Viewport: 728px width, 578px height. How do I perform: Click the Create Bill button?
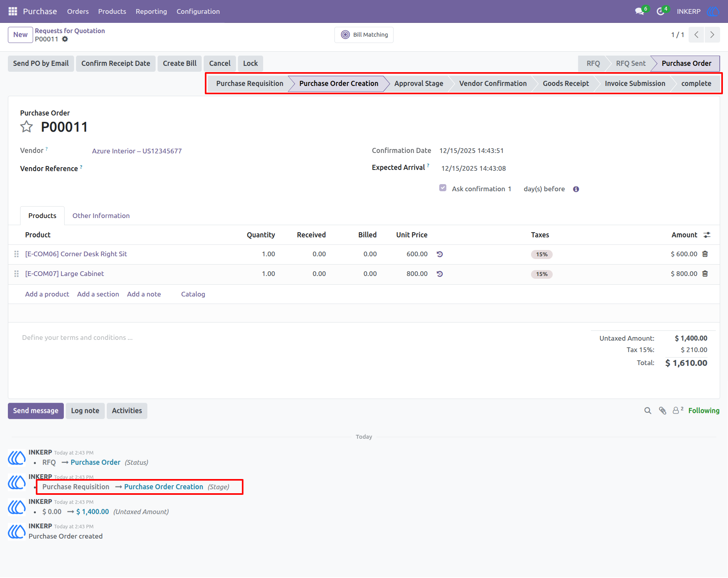click(180, 63)
